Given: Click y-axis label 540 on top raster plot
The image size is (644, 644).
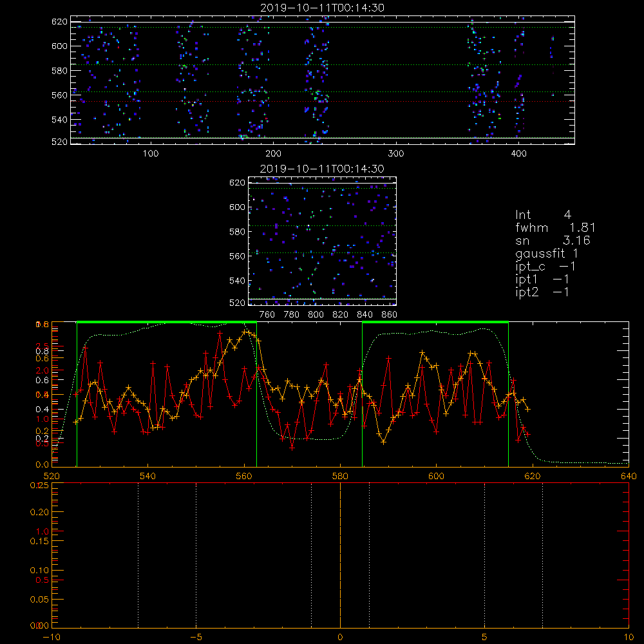Looking at the screenshot, I should (x=59, y=120).
